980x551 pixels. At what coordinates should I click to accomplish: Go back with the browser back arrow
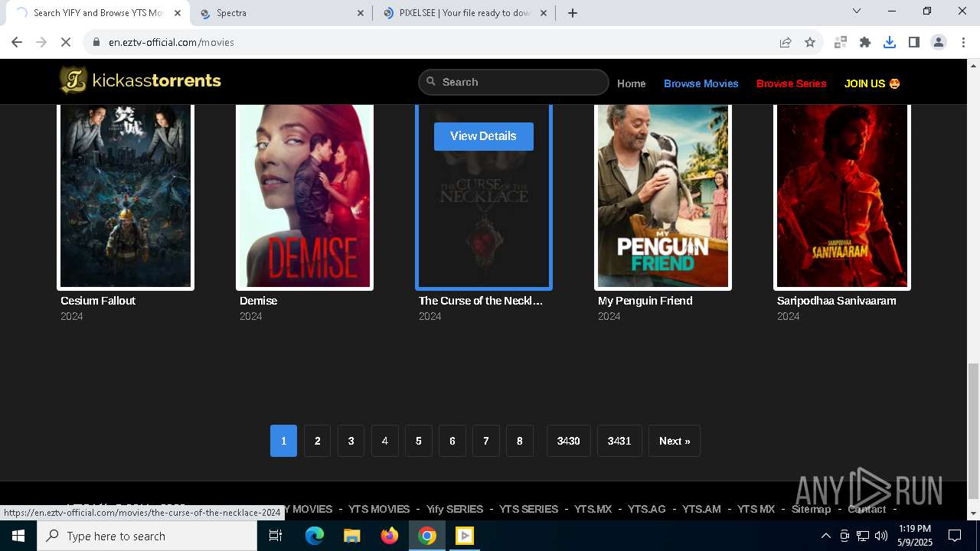[17, 42]
